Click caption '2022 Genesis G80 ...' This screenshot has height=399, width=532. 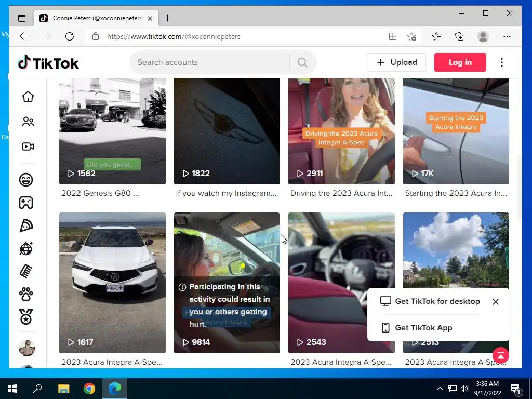[x=100, y=193]
